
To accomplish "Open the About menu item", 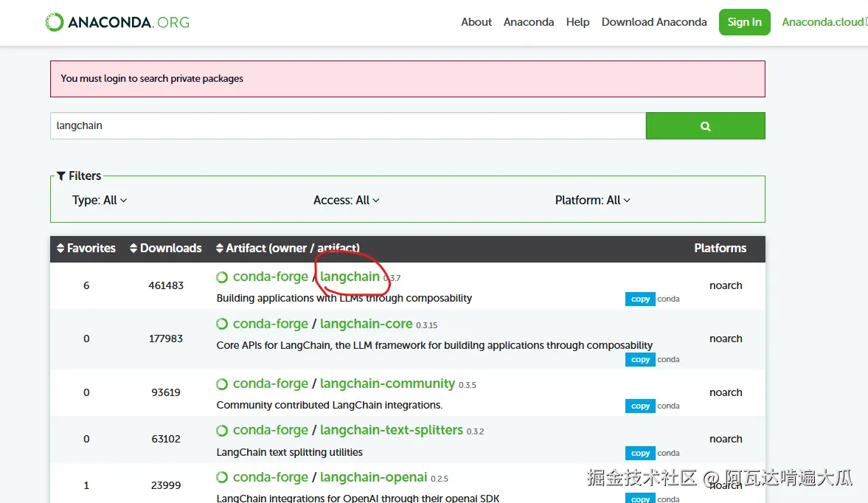I will (x=476, y=22).
